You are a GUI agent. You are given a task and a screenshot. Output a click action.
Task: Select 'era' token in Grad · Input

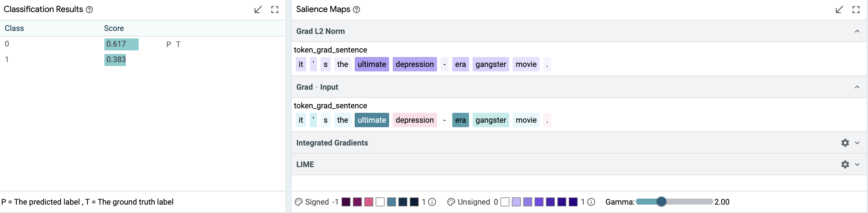coord(460,120)
